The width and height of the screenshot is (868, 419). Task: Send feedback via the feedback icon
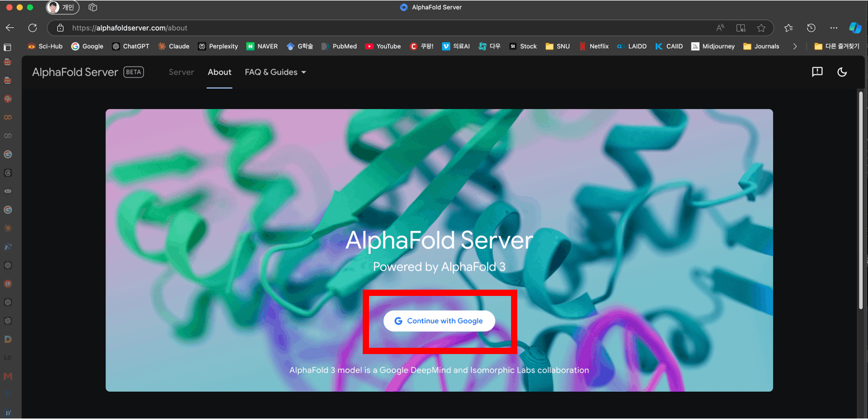click(x=817, y=72)
